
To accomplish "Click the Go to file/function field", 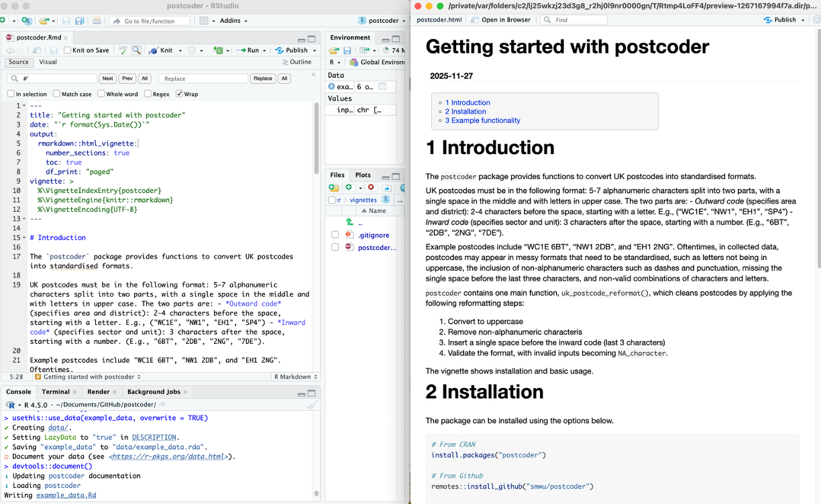I will tap(151, 21).
